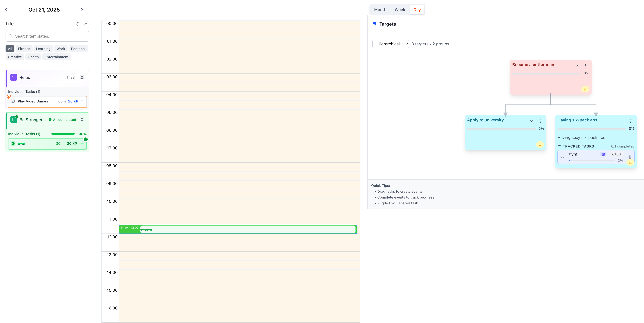Open the 11:30 gym calendar event
This screenshot has height=323, width=644.
[x=238, y=229]
